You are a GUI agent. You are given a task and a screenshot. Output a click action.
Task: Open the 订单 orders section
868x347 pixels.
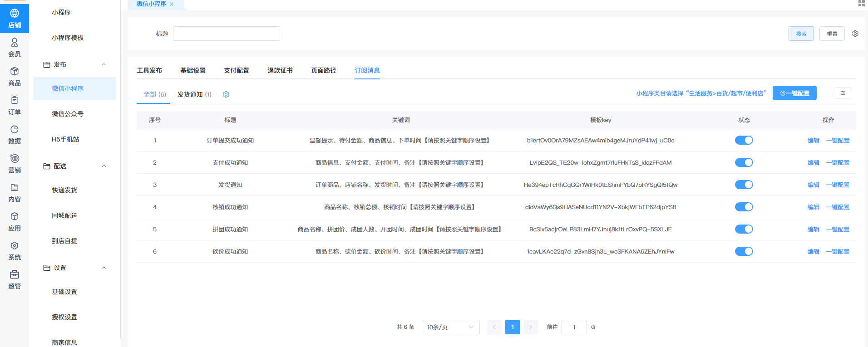pyautogui.click(x=15, y=106)
